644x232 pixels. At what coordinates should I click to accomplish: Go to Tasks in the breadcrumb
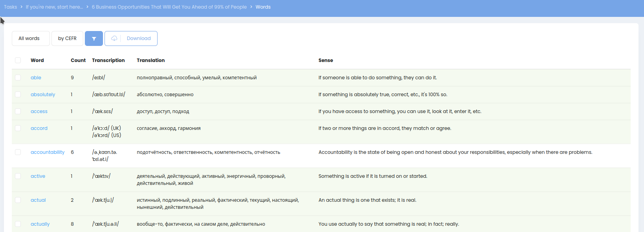coord(10,7)
